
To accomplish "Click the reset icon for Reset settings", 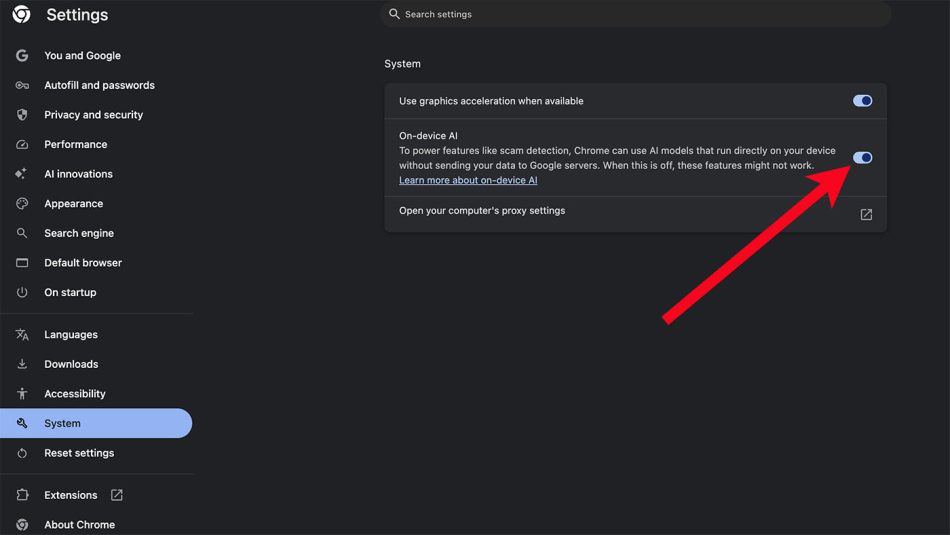I will pos(22,453).
